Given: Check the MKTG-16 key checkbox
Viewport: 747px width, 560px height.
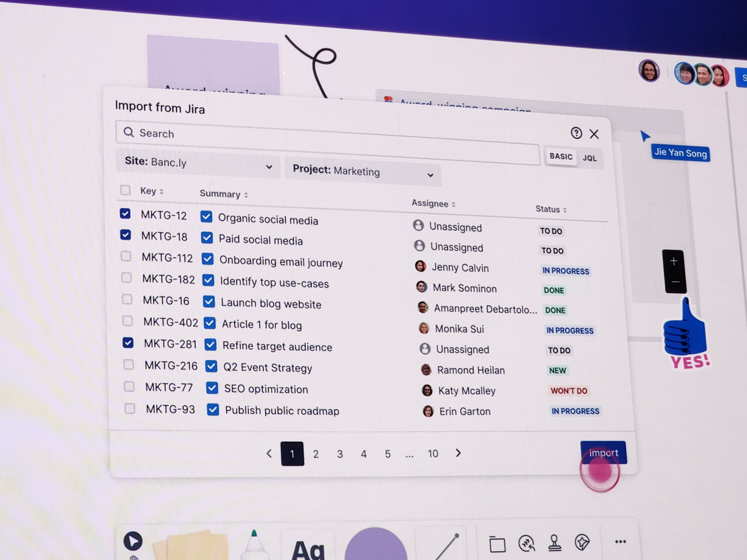Looking at the screenshot, I should [x=127, y=299].
